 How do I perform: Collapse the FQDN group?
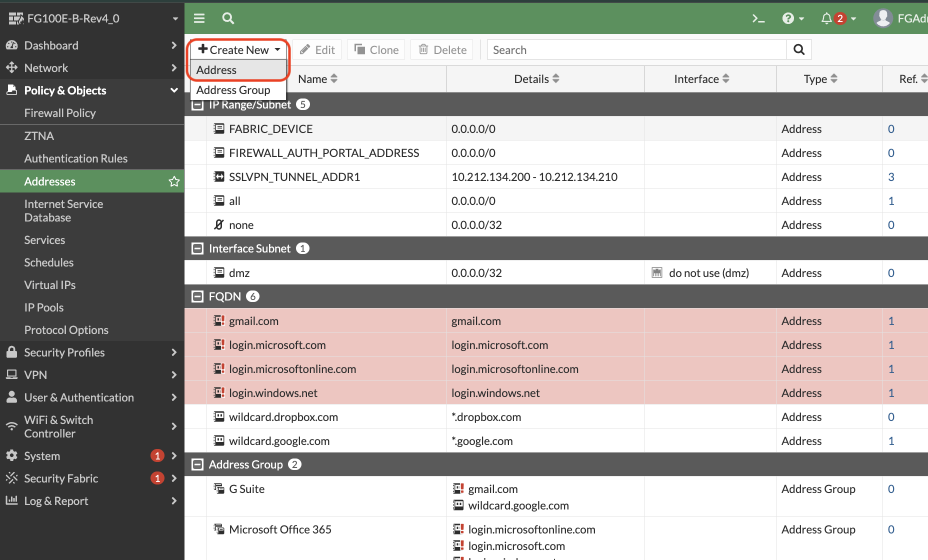pos(198,296)
